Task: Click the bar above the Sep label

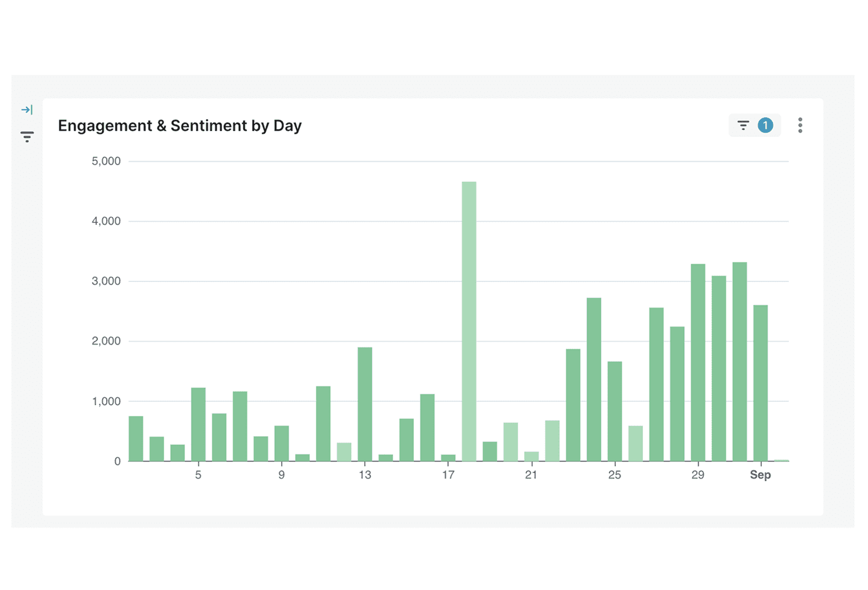Action: [x=761, y=383]
